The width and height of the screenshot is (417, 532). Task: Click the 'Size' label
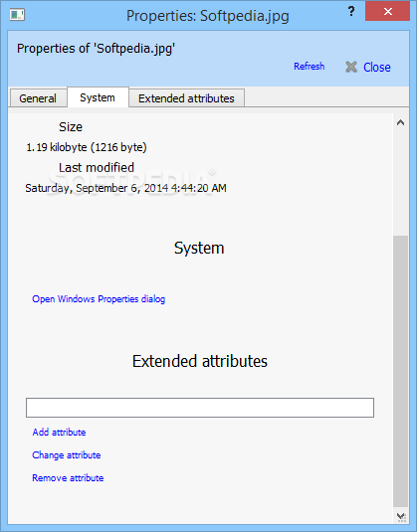point(71,127)
